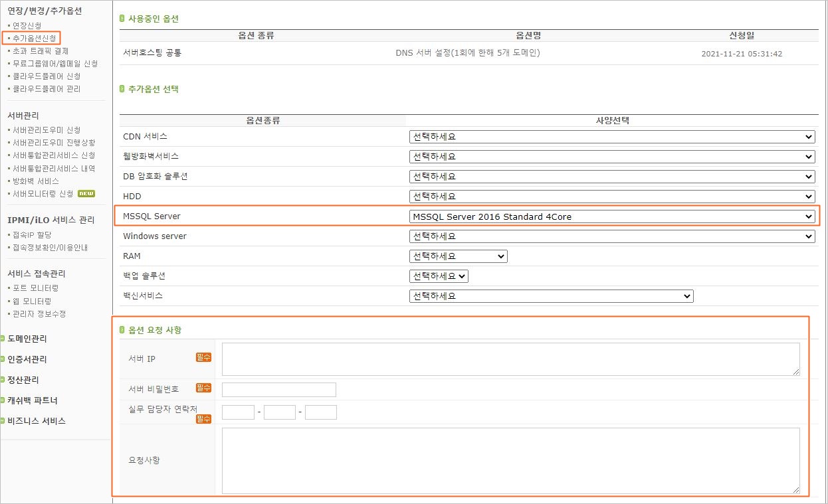Screen dimensions: 828x504
Task: Open the Windows server dropdown
Action: click(x=611, y=236)
